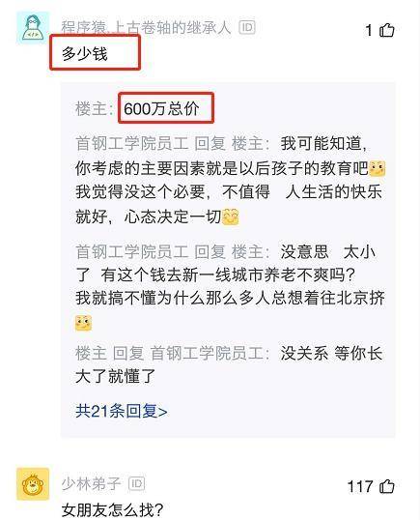Image resolution: width=420 pixels, height=520 pixels.
Task: Open 程序猿 user avatar profile
Action: 33,28
